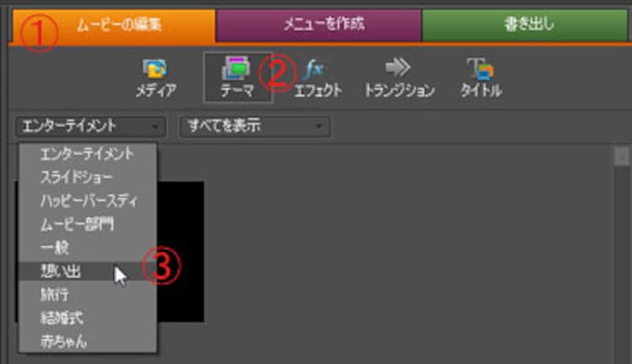
Task: Expand the すべてを表示 filter dropdown
Action: (254, 126)
